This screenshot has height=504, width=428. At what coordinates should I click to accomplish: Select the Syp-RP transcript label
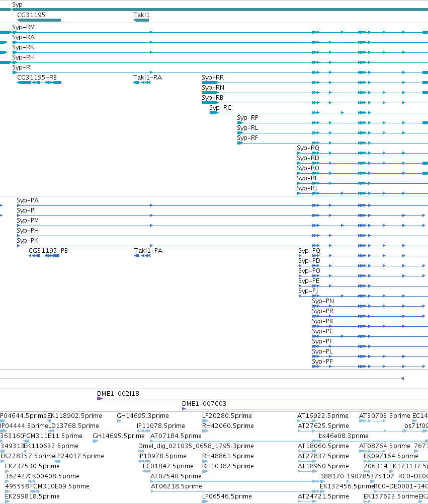tap(247, 118)
